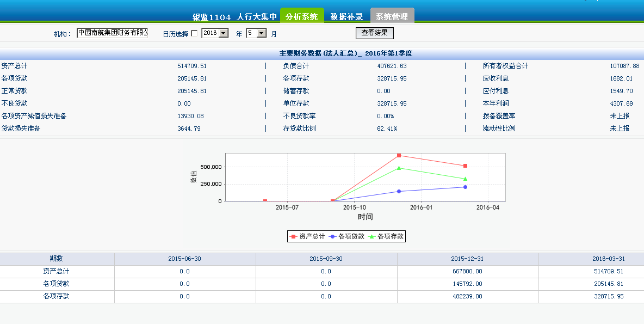Image resolution: width=644 pixels, height=324 pixels.
Task: Select the highest green triangle data point
Action: coord(399,168)
